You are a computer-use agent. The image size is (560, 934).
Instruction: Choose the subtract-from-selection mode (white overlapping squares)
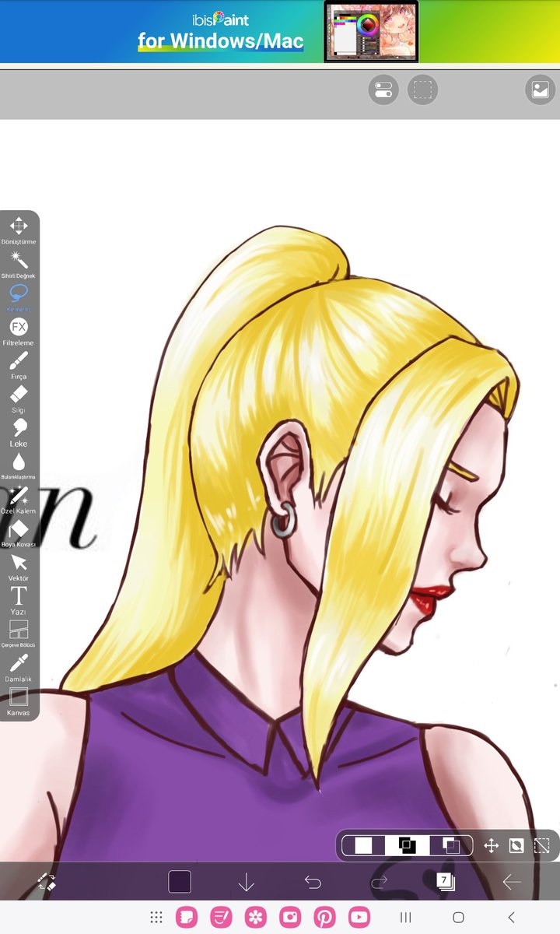pyautogui.click(x=450, y=845)
